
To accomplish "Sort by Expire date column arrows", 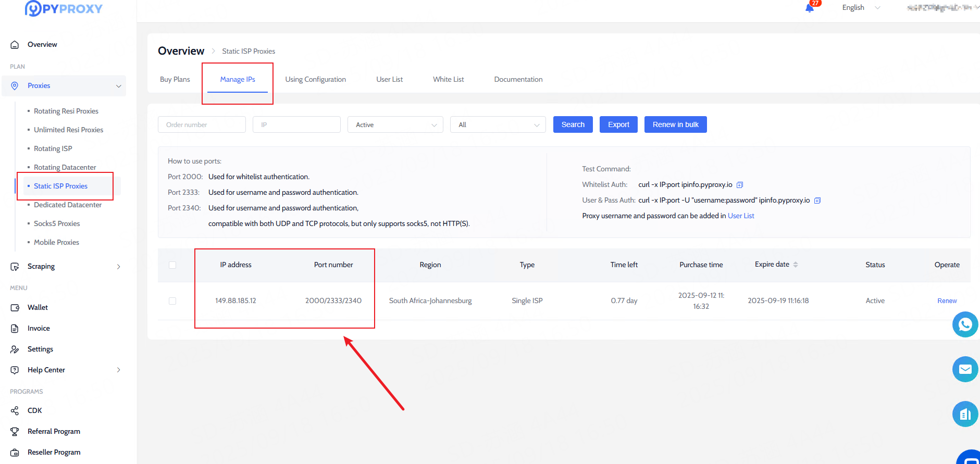I will tap(795, 265).
